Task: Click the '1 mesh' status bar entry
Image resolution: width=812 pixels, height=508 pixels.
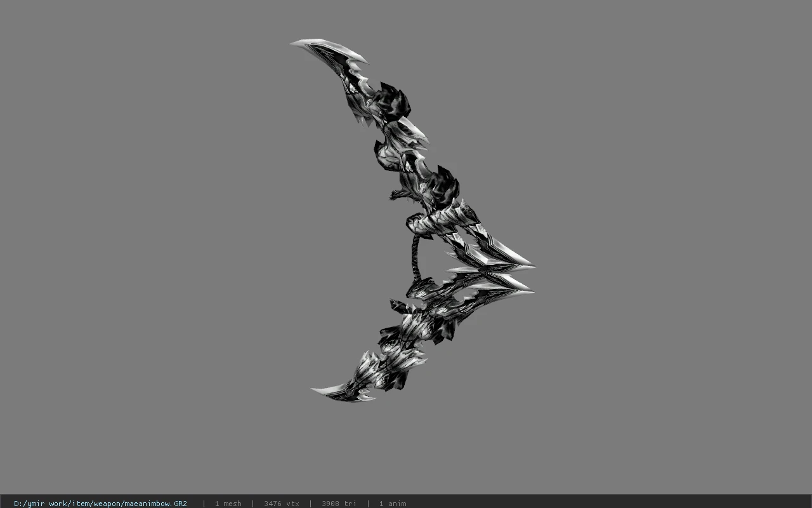Action: point(228,504)
